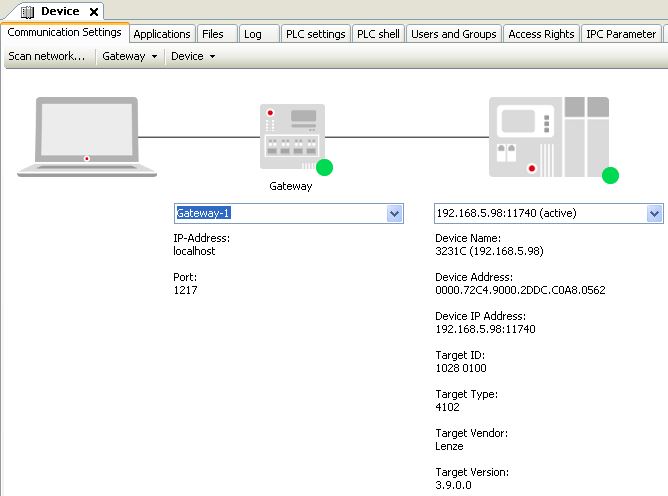668x496 pixels.
Task: Go to PLC settings tab
Action: click(x=314, y=34)
